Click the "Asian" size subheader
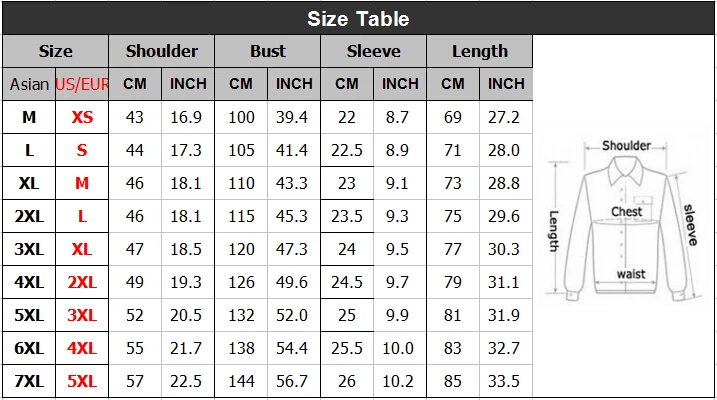The image size is (717, 400). pyautogui.click(x=29, y=84)
